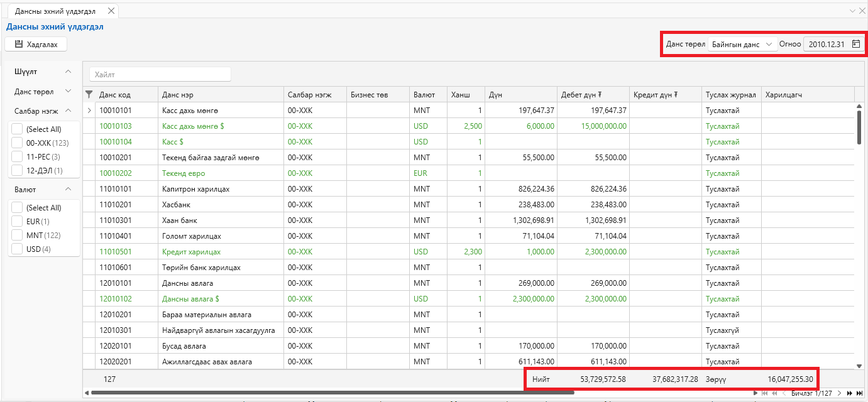The height and width of the screenshot is (402, 868).
Task: Select the Хаан банк row
Action: [x=468, y=220]
